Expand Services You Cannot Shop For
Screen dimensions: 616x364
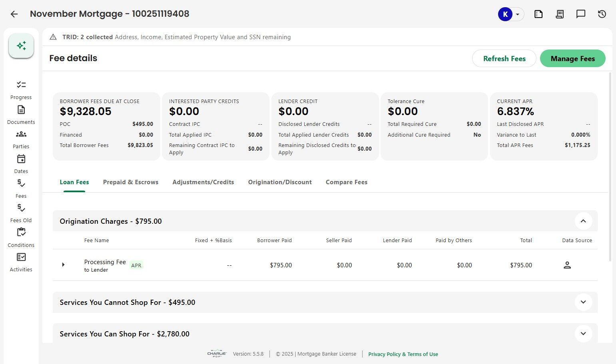[x=583, y=302]
